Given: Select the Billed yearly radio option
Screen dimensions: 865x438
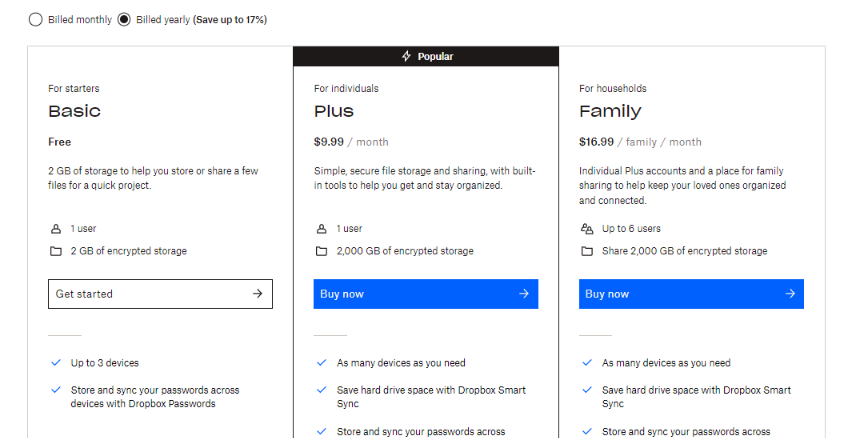Looking at the screenshot, I should pyautogui.click(x=124, y=19).
